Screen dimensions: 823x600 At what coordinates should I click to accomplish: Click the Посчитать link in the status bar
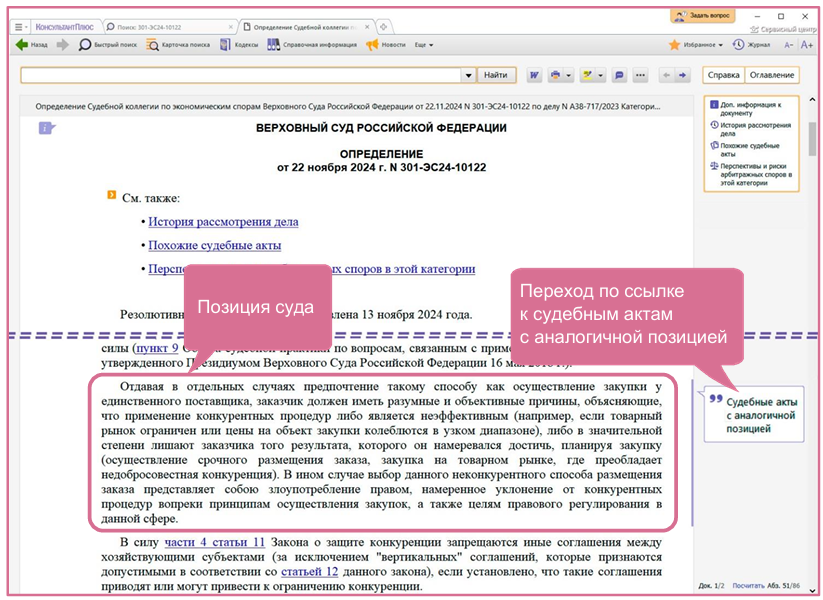pos(748,585)
